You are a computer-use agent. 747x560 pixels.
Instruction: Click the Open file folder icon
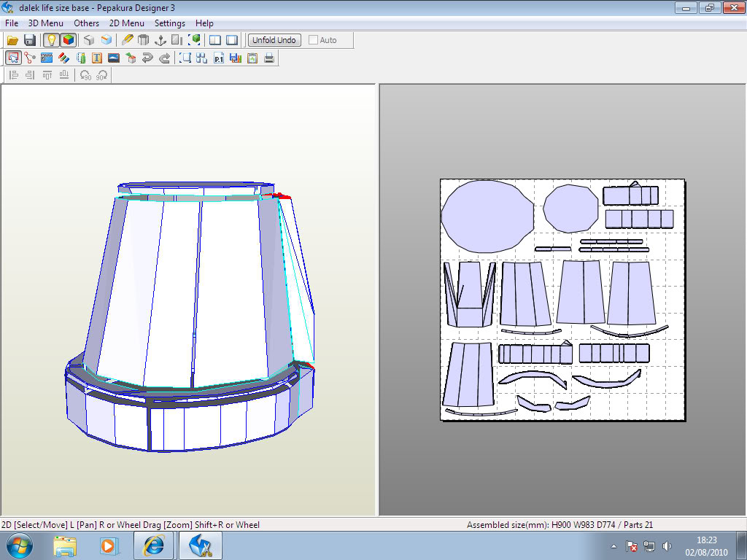click(x=12, y=40)
